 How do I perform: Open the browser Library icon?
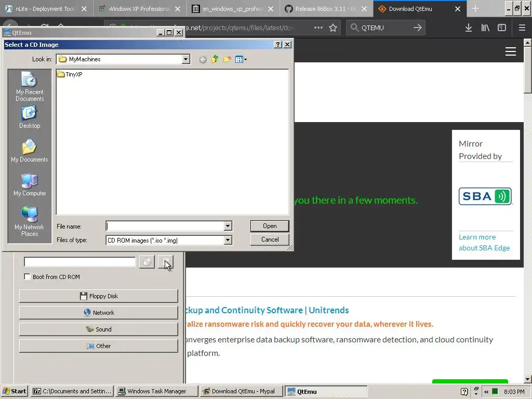[x=485, y=28]
